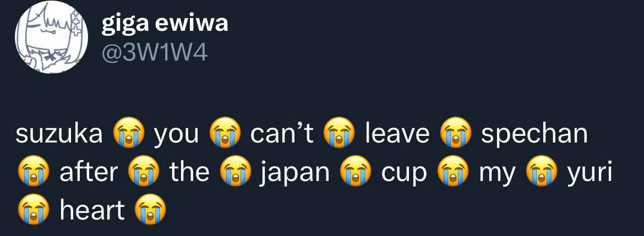Click the crying emoji between suzuka and you
Screen dimensions: 644x236
(129, 133)
